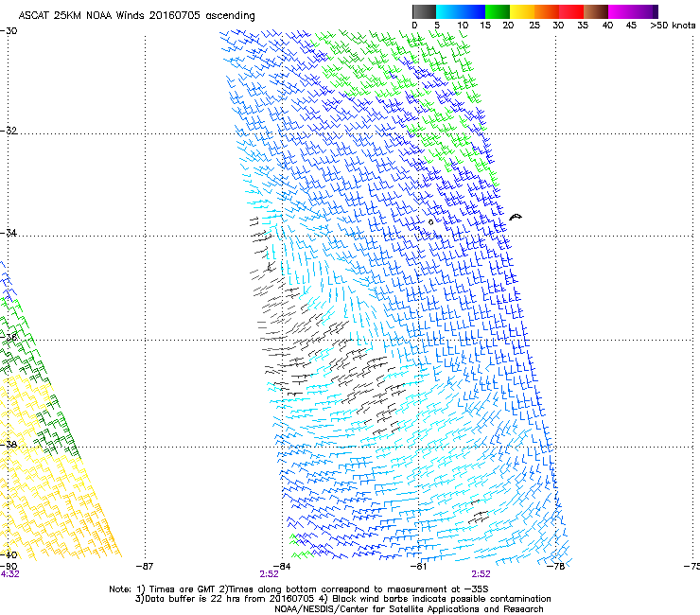The height and width of the screenshot is (615, 700).
Task: Click the small island circle inside the blue wind barbs
Action: [430, 221]
